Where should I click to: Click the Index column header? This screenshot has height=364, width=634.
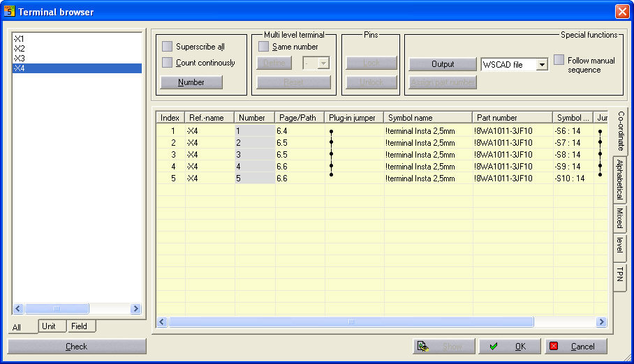click(x=170, y=118)
